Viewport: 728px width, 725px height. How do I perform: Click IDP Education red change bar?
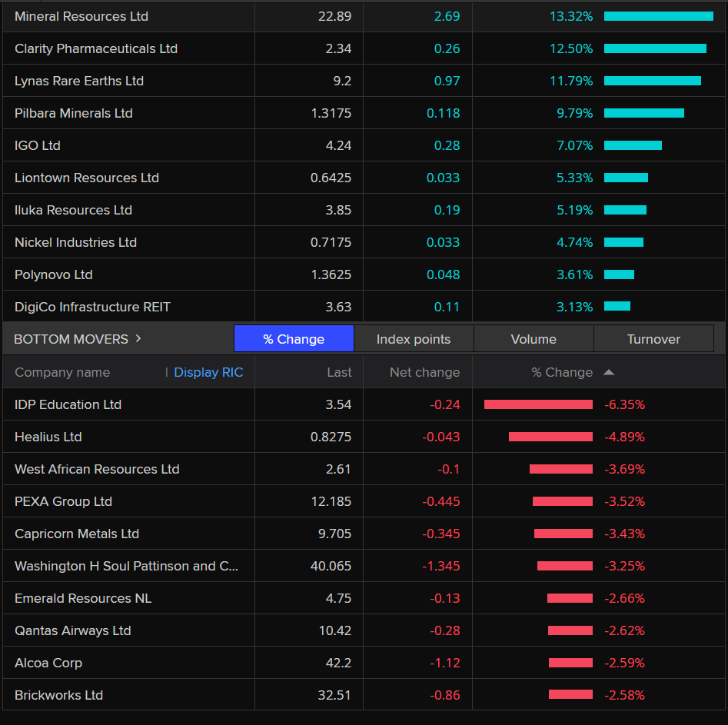[538, 404]
